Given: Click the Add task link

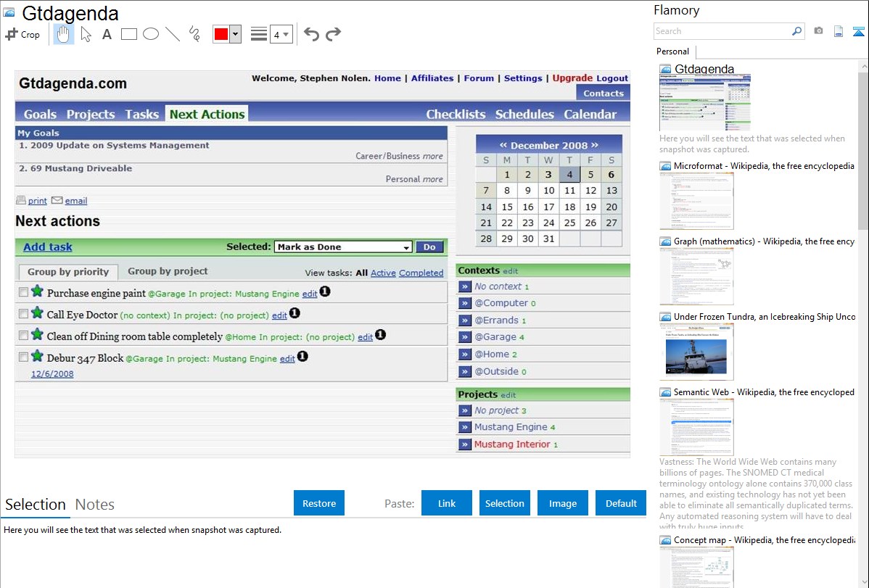Looking at the screenshot, I should pyautogui.click(x=48, y=247).
